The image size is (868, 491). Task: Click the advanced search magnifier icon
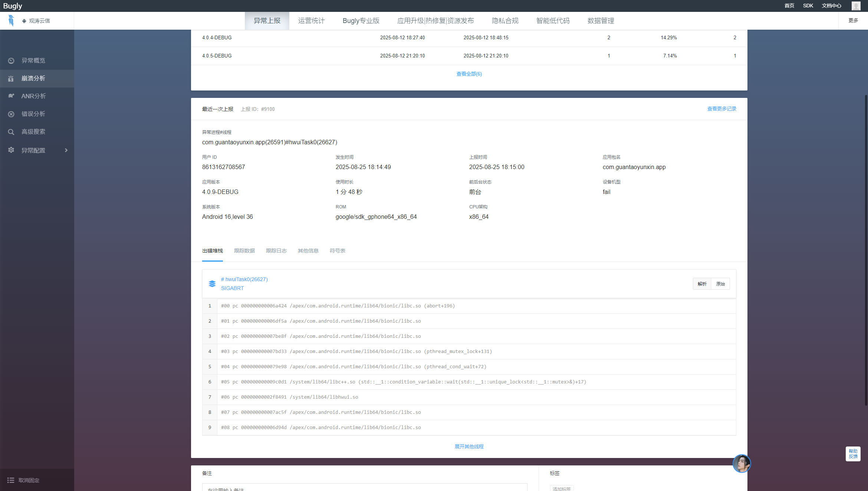pos(11,132)
